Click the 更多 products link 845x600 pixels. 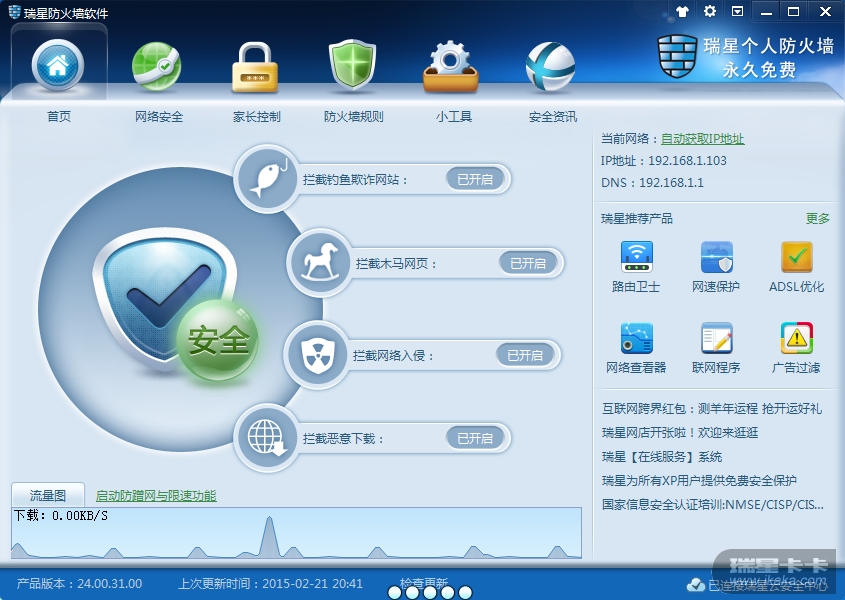tap(818, 218)
